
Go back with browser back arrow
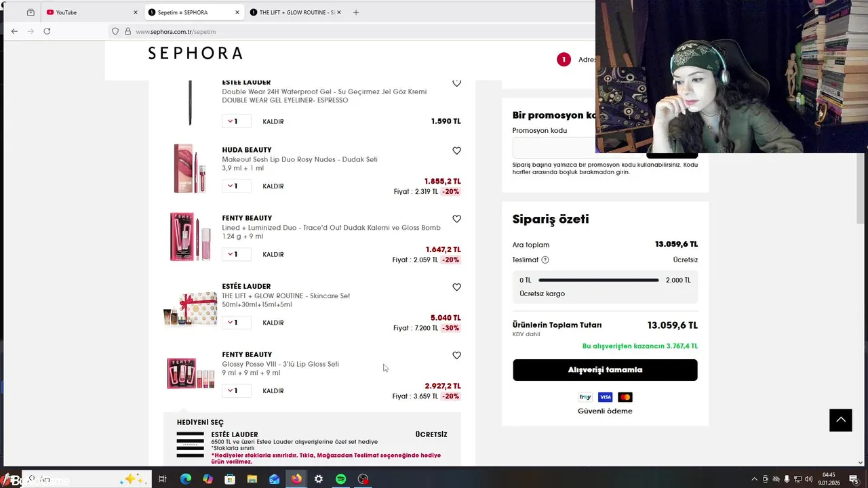pyautogui.click(x=14, y=31)
